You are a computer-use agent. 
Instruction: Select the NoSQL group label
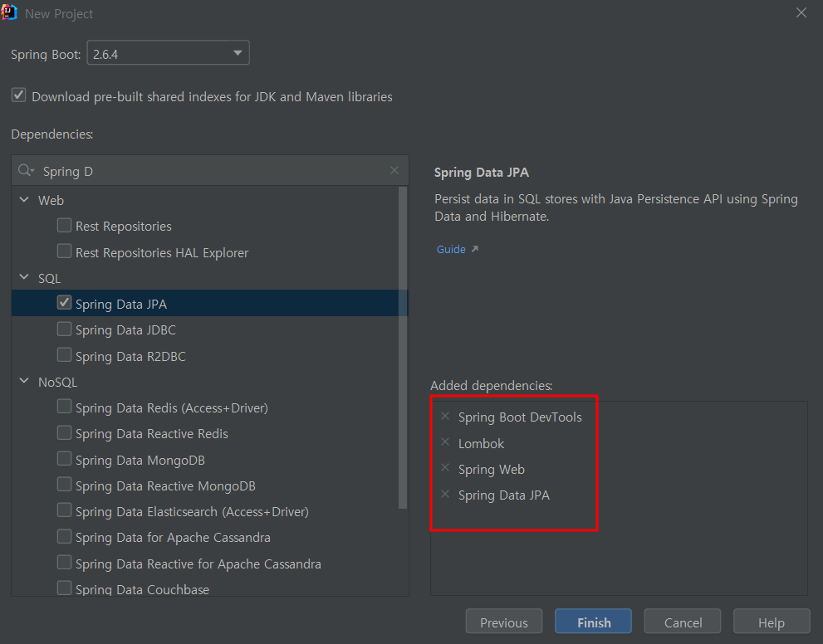pos(58,382)
